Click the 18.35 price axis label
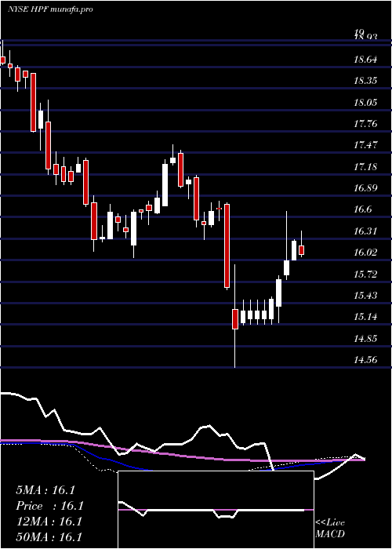Screen dimensions: 392x549 coord(365,81)
